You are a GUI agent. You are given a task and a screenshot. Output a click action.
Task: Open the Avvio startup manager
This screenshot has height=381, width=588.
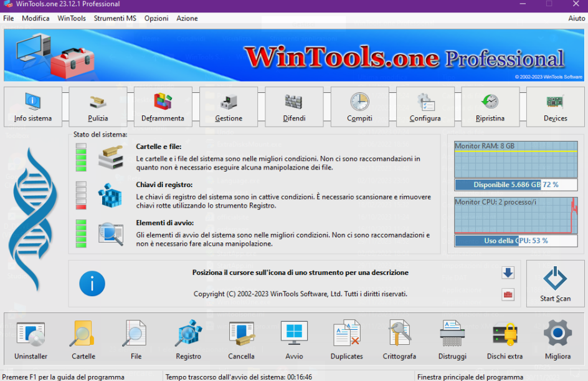294,339
